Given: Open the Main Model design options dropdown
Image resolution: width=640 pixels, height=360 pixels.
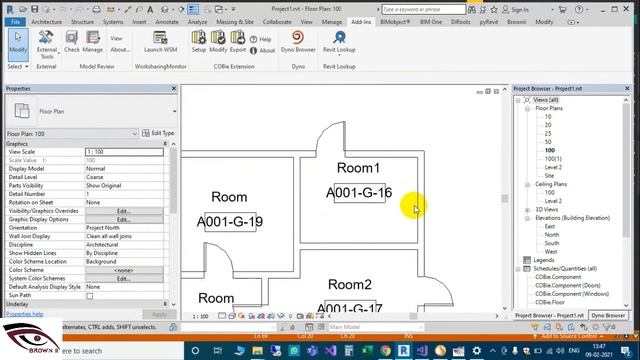Looking at the screenshot, I should point(376,327).
